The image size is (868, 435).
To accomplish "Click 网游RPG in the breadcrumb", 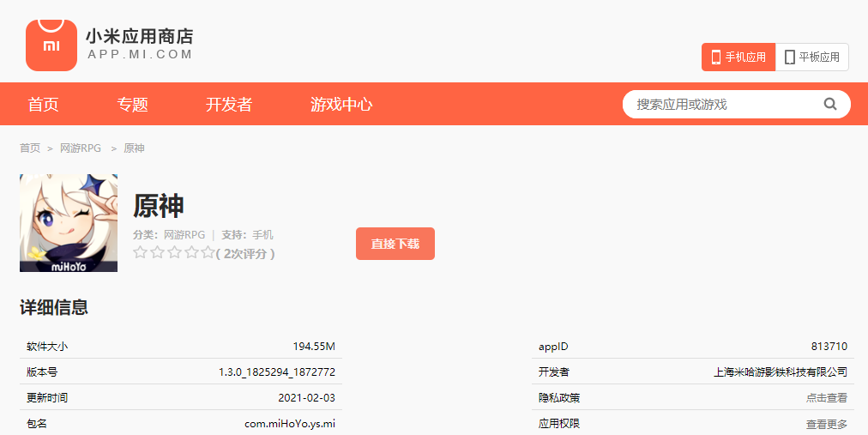I will (80, 148).
